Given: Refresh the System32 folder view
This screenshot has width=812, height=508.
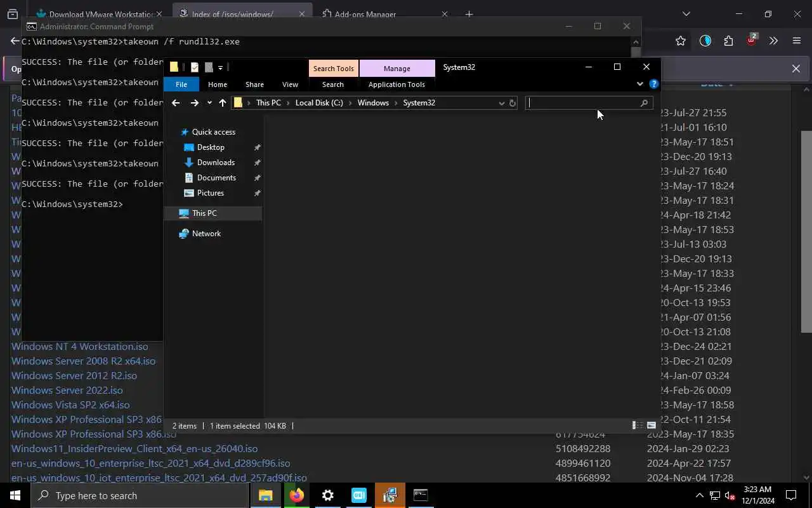Looking at the screenshot, I should pos(513,103).
